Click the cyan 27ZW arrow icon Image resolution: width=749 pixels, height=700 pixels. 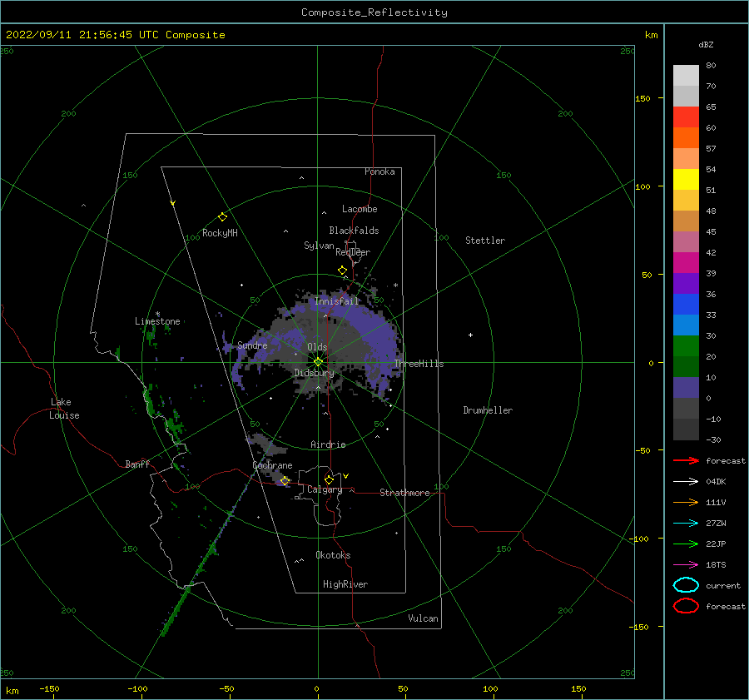tap(686, 524)
